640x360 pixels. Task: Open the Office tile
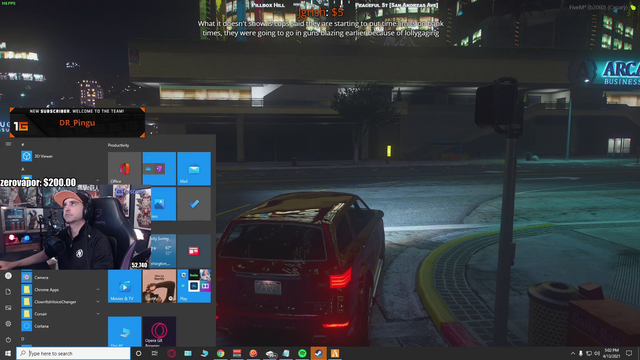coord(124,169)
